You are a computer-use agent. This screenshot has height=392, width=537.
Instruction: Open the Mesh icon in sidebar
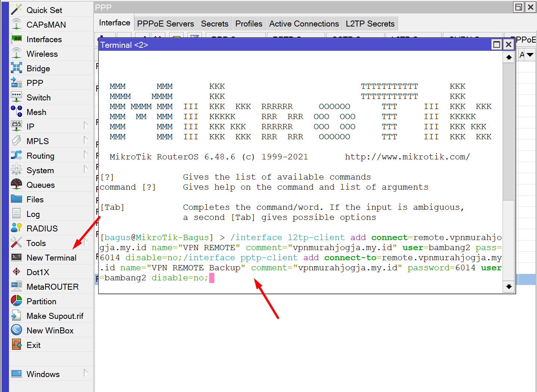point(16,112)
